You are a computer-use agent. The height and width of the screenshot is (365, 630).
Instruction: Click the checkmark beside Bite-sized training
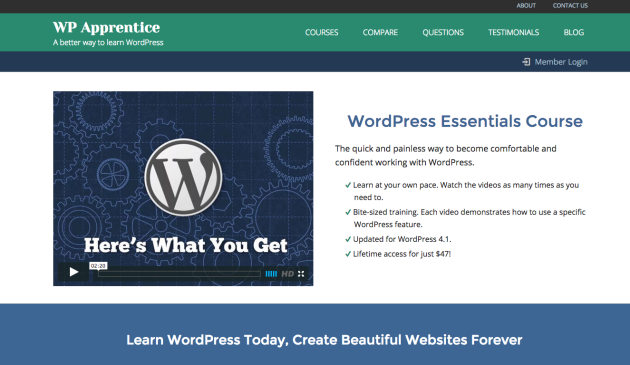click(348, 212)
